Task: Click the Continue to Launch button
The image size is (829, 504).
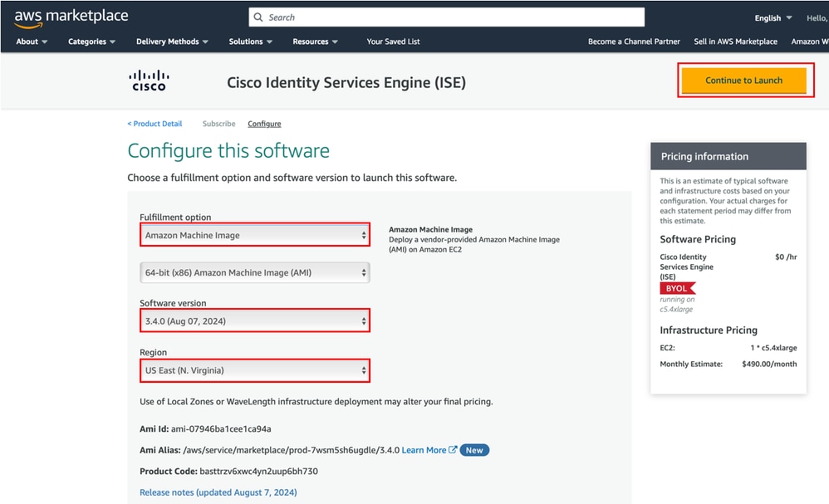Action: click(744, 81)
